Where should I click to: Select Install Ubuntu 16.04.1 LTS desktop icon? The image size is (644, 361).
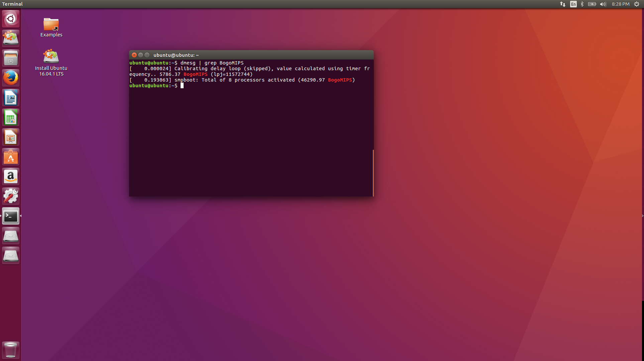51,63
